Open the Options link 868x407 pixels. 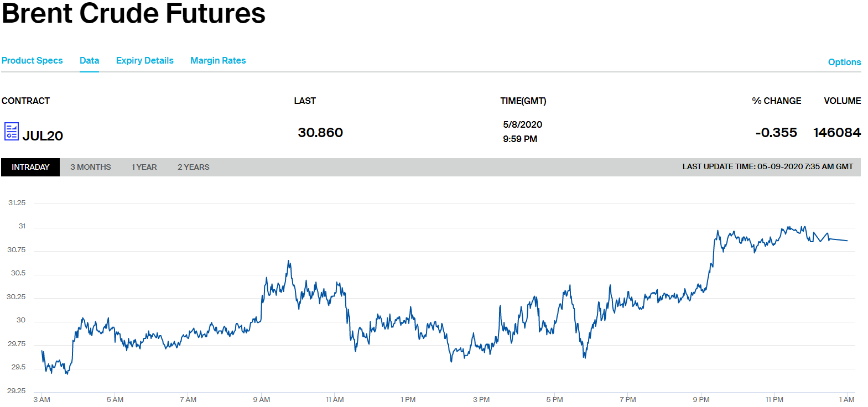pyautogui.click(x=844, y=62)
